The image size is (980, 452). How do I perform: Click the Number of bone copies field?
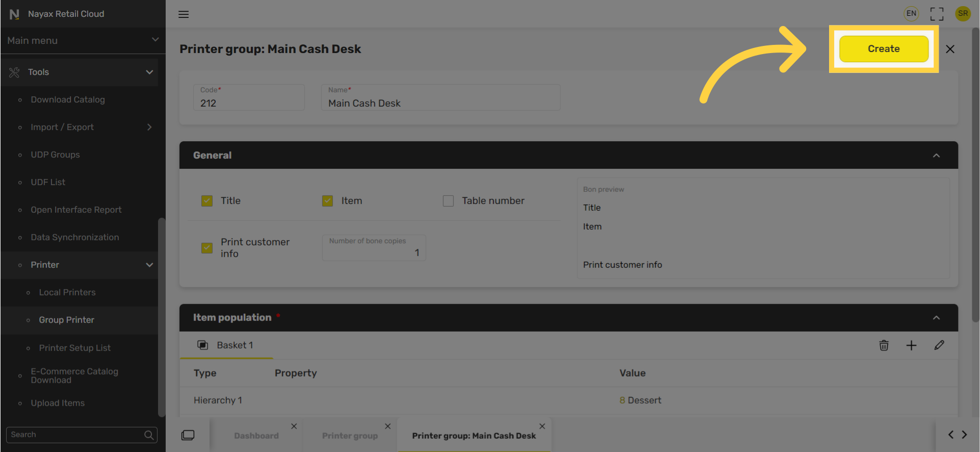coord(374,248)
